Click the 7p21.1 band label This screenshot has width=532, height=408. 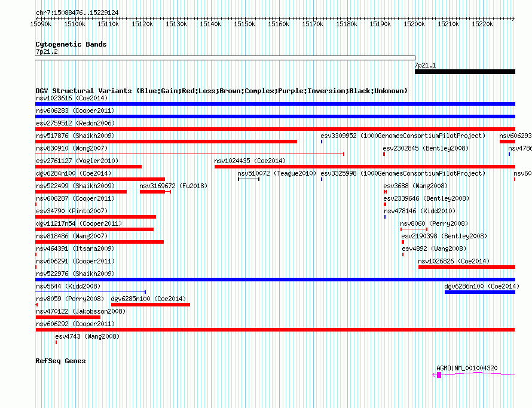click(425, 65)
